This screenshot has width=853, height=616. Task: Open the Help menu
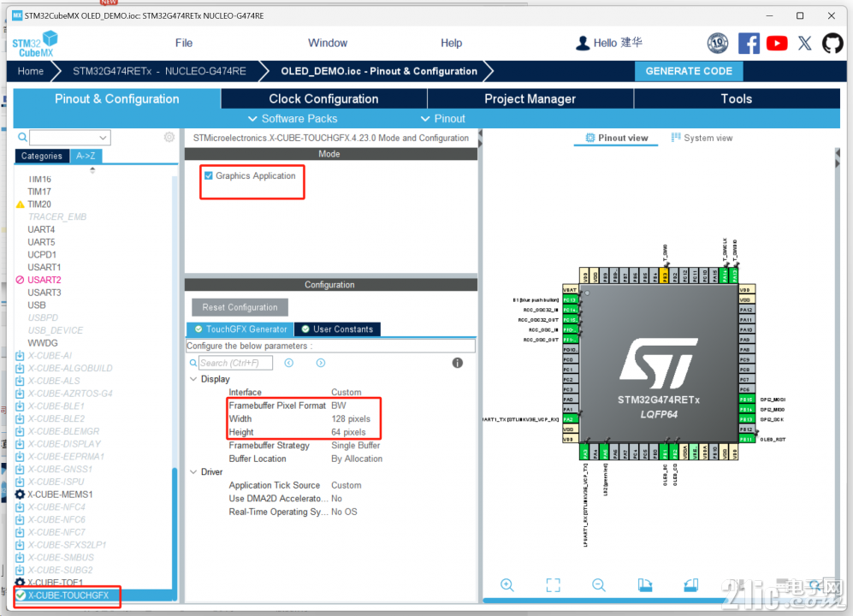[x=452, y=43]
